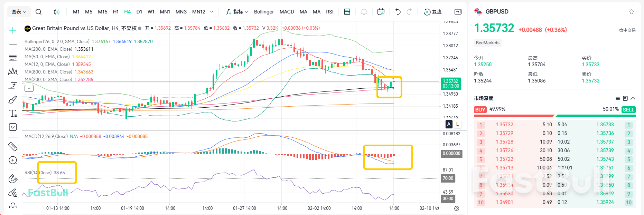The height and width of the screenshot is (215, 644).
Task: Undo the last chart action
Action: [398, 12]
